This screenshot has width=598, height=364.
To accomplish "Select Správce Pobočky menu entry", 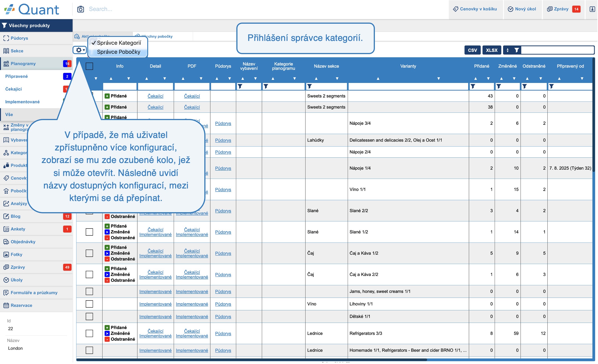I will point(118,52).
